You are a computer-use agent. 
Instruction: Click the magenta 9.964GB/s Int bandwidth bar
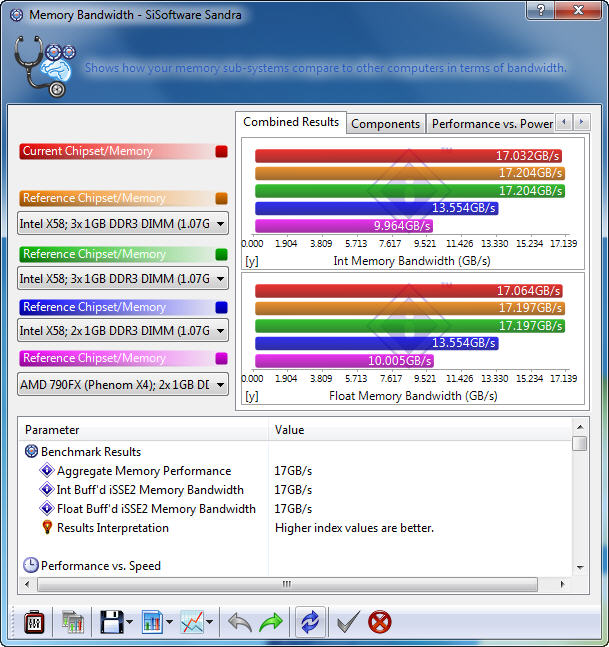[344, 226]
